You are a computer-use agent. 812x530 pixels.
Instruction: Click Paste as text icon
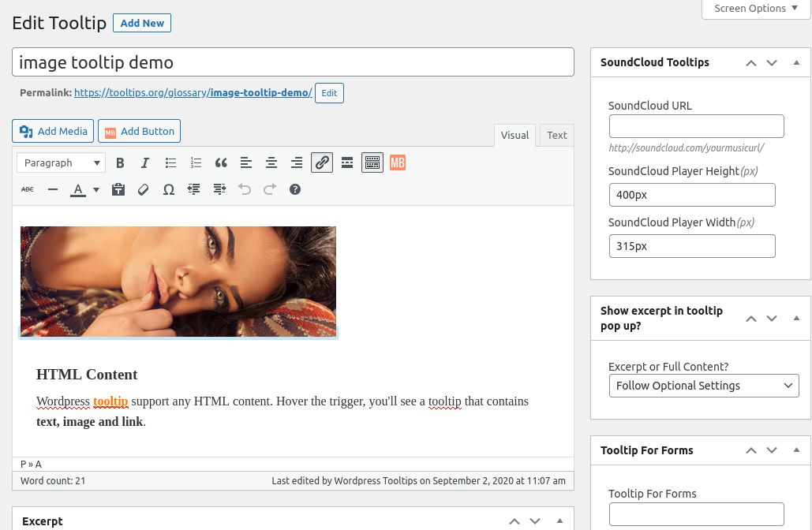[x=118, y=189]
